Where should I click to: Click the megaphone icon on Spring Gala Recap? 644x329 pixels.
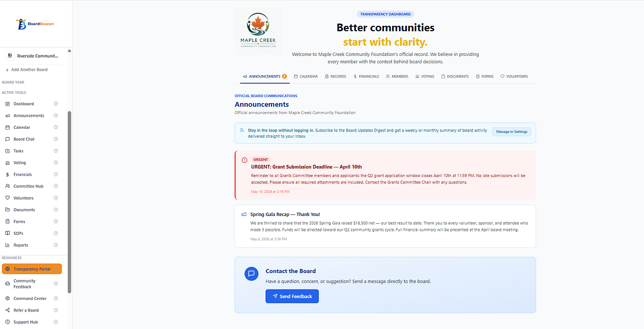pos(244,214)
